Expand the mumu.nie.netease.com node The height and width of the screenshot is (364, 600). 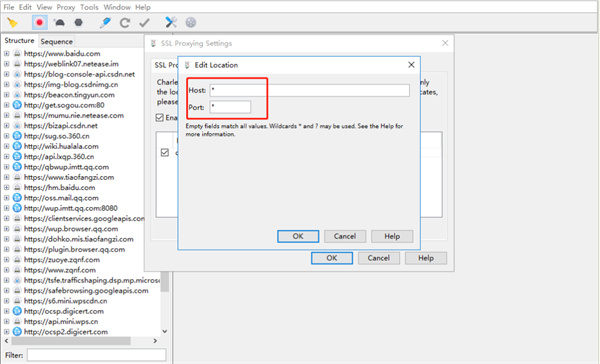(7, 115)
